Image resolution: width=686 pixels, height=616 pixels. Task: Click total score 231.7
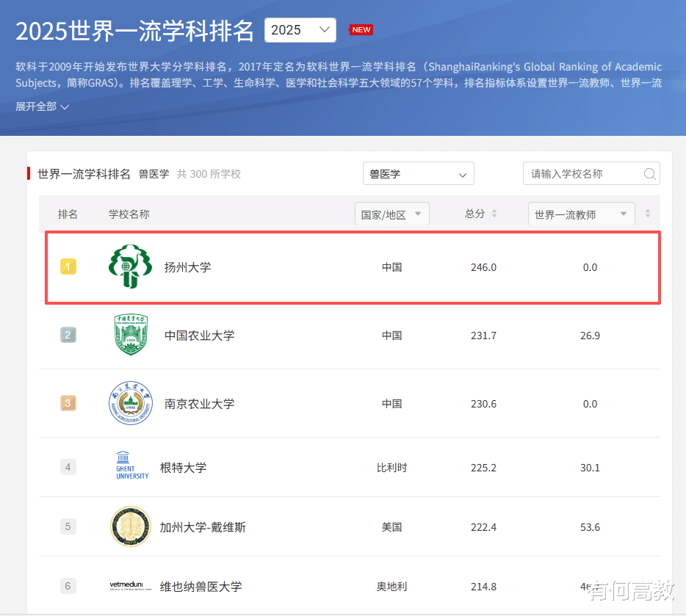(483, 336)
